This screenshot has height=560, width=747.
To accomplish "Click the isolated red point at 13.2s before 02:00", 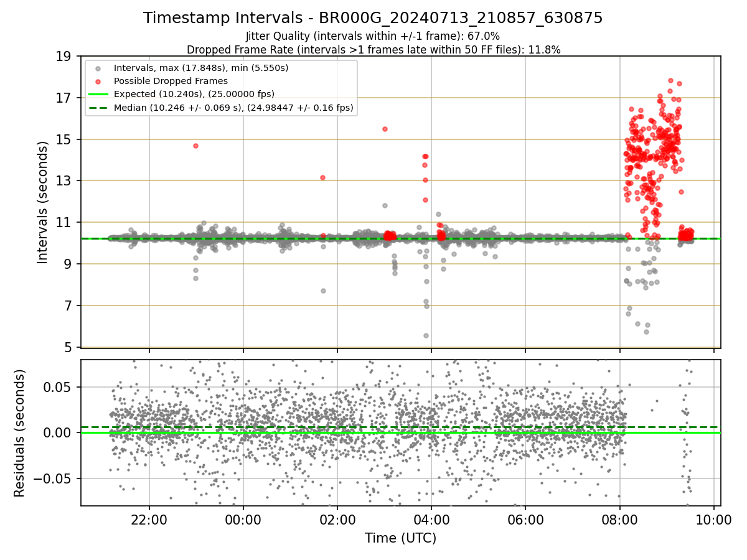I will 322,177.
